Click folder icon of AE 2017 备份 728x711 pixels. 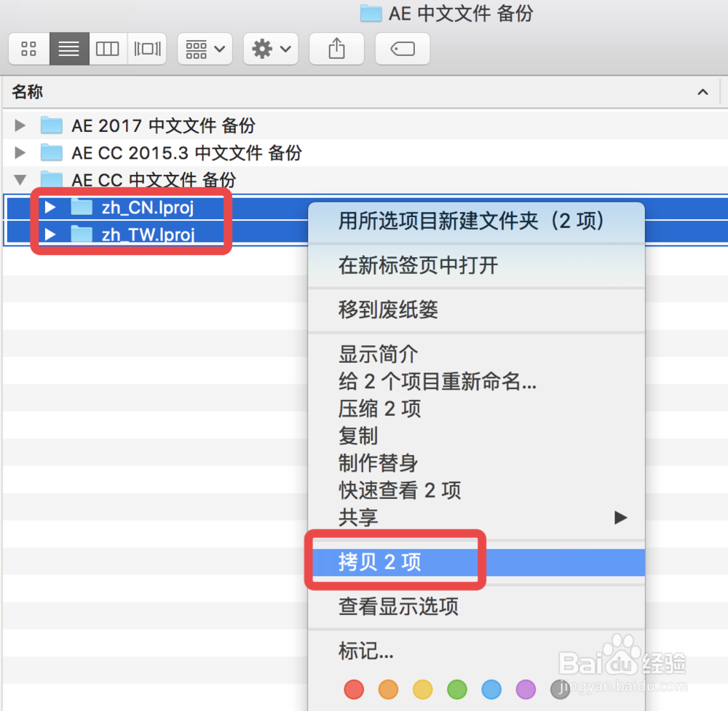pos(52,125)
